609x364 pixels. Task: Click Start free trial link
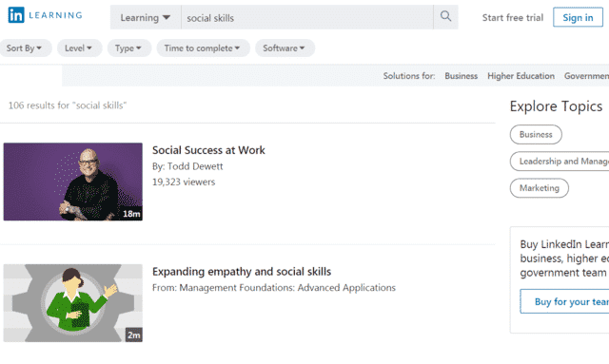(x=512, y=17)
